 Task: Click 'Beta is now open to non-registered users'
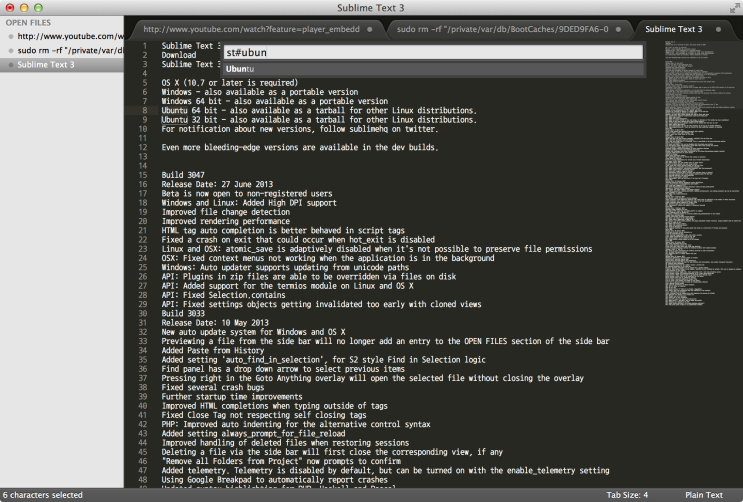point(247,194)
